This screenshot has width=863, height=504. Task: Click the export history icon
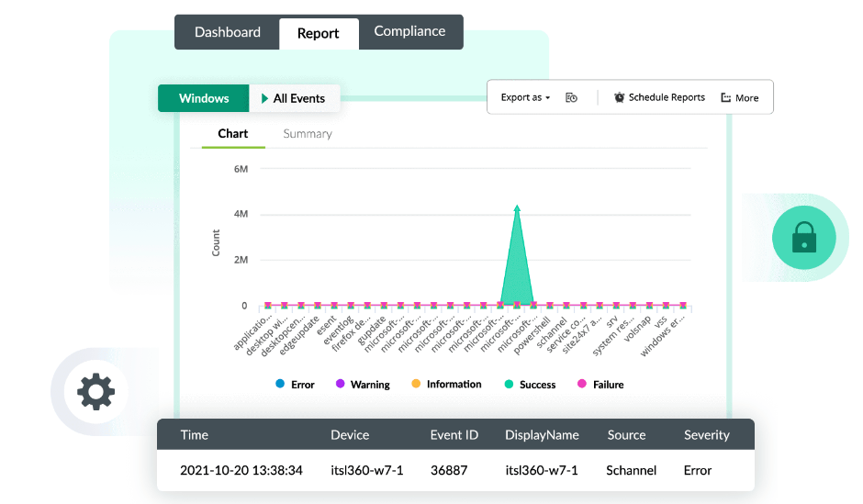(x=571, y=97)
